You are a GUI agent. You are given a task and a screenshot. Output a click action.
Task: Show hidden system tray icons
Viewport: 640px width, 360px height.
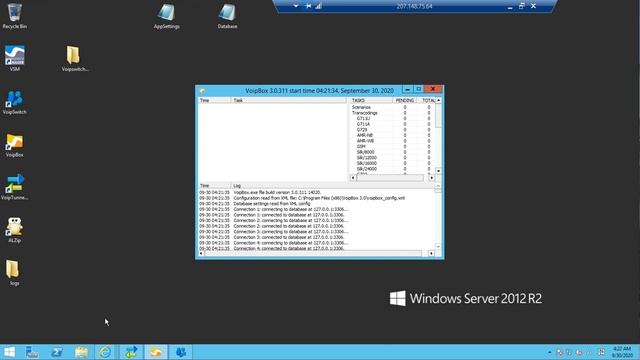[549, 352]
